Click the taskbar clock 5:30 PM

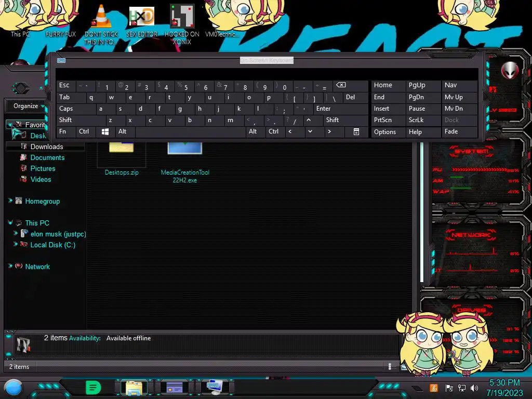[504, 383]
